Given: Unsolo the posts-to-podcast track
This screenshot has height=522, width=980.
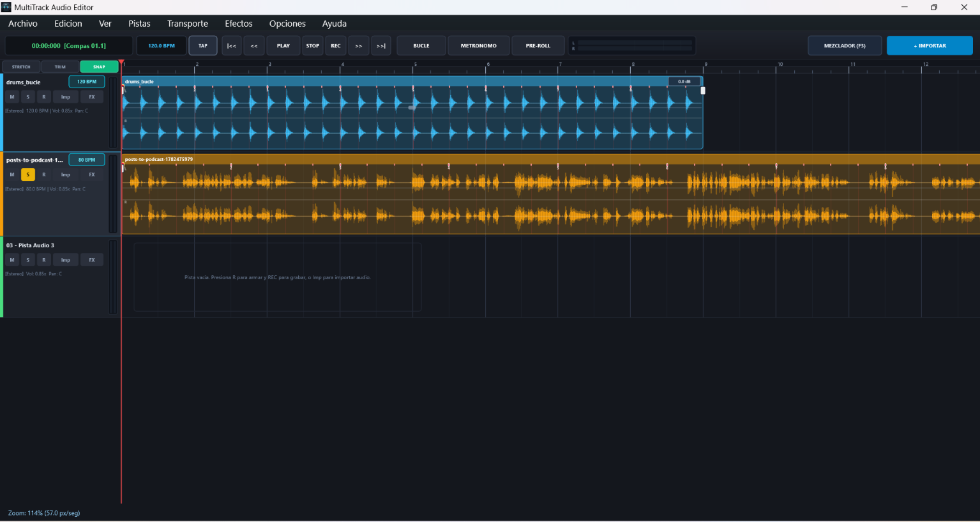Looking at the screenshot, I should [28, 174].
